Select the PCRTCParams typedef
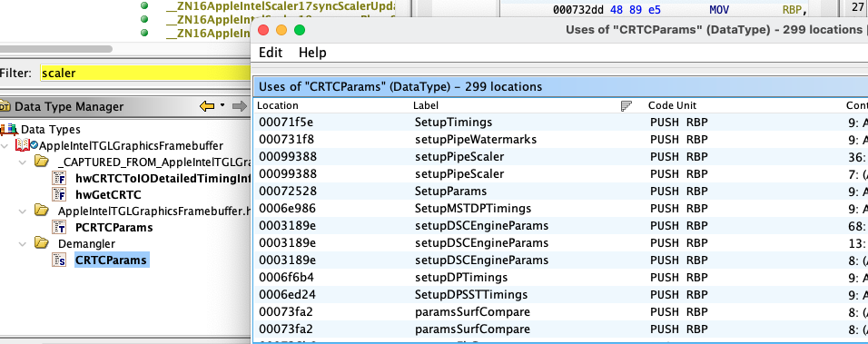Screen dimensions: 868x344 pyautogui.click(x=114, y=227)
